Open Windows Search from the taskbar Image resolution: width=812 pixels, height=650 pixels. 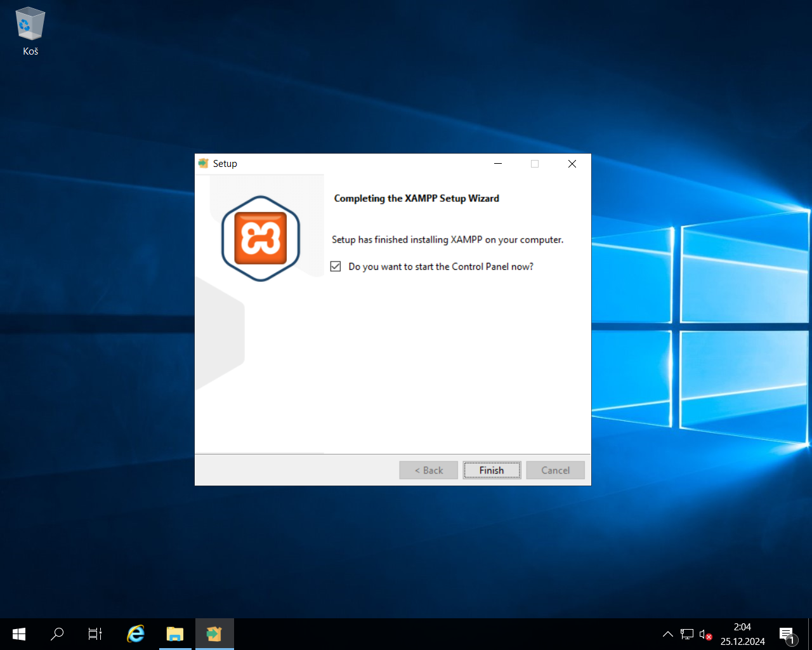(57, 633)
